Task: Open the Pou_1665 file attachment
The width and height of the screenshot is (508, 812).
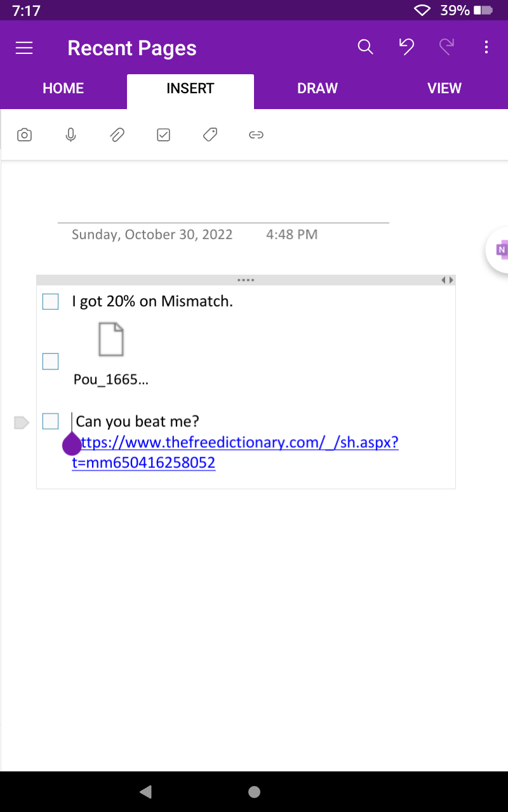Action: point(110,339)
